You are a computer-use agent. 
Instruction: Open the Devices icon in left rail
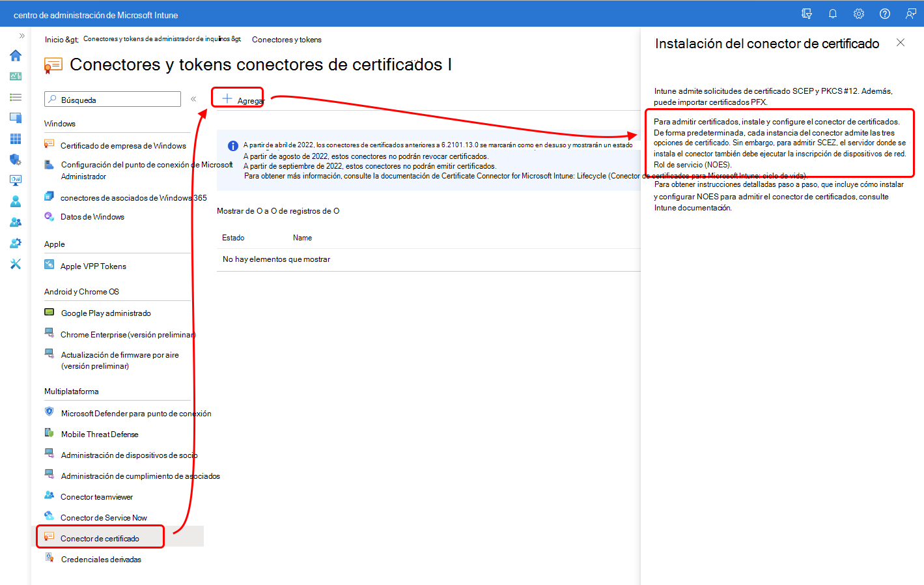point(16,118)
